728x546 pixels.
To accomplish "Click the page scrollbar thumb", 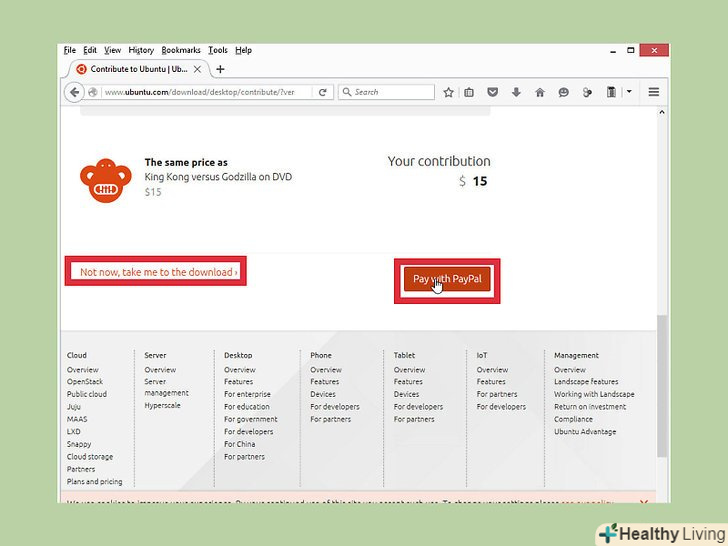I will (x=662, y=386).
